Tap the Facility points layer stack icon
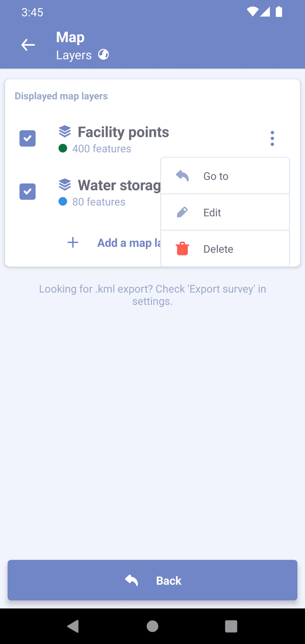305x644 pixels. coord(65,131)
